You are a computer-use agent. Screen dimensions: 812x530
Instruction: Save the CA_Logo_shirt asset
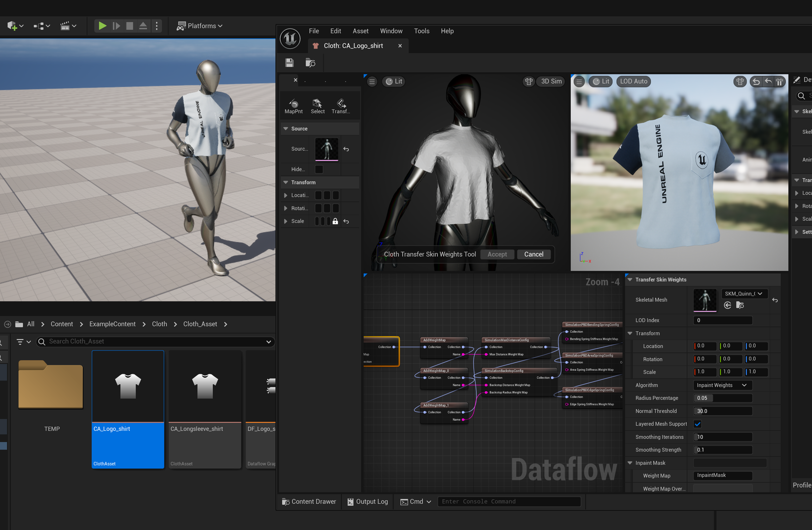(289, 63)
